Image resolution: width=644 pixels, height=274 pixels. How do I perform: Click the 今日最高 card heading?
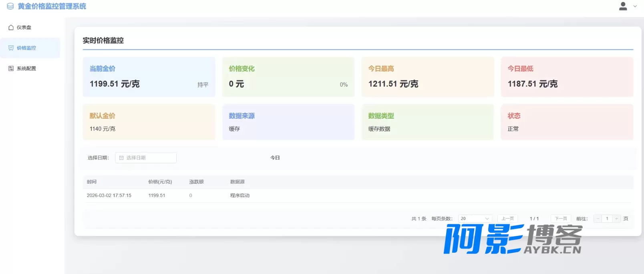coord(381,69)
